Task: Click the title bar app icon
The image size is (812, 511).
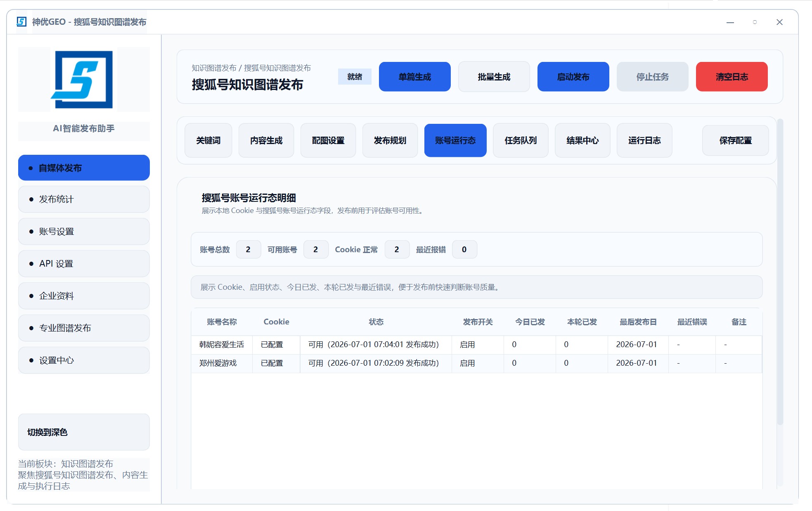Action: click(21, 22)
